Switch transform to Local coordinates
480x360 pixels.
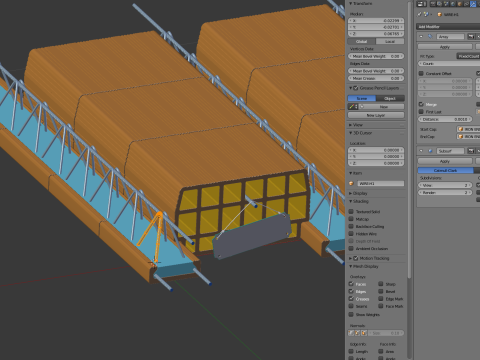[x=390, y=41]
